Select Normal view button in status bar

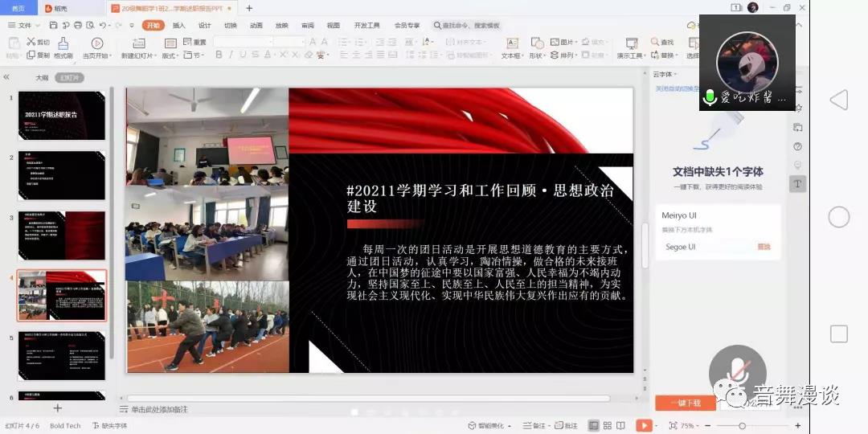[594, 425]
